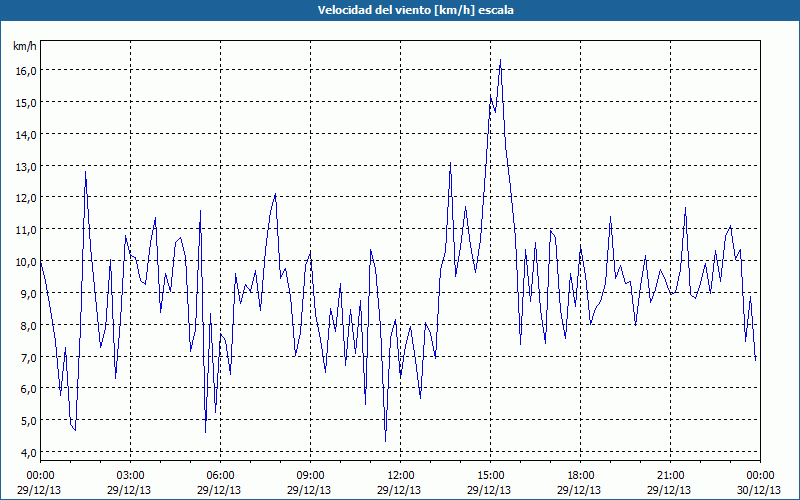
Task: Click the chart title 'Velocidad del viento [km/h] escala'
Action: [415, 10]
